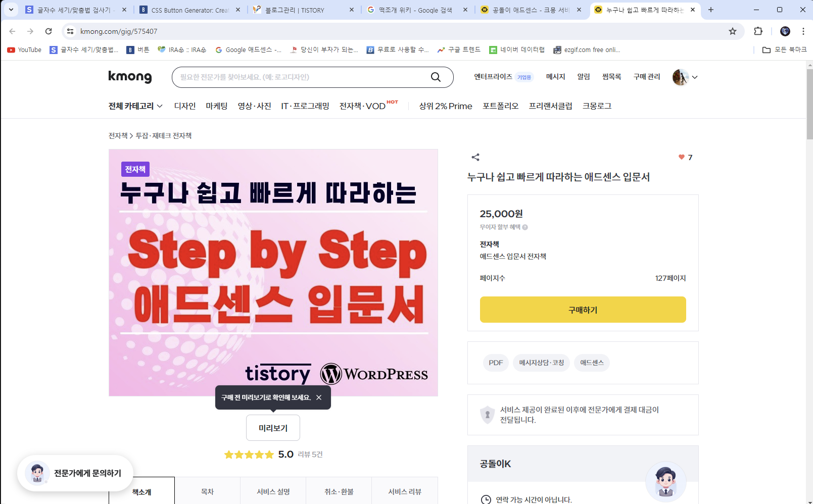Click the clock icon by contact hours
This screenshot has width=813, height=504.
click(x=486, y=499)
